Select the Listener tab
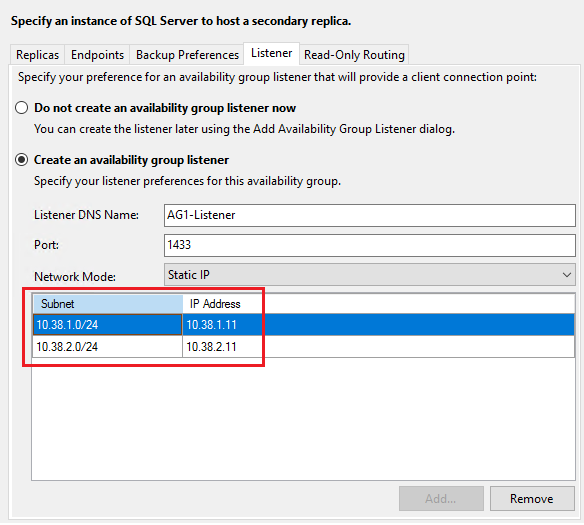Viewport: 584px width, 525px height. click(x=272, y=53)
